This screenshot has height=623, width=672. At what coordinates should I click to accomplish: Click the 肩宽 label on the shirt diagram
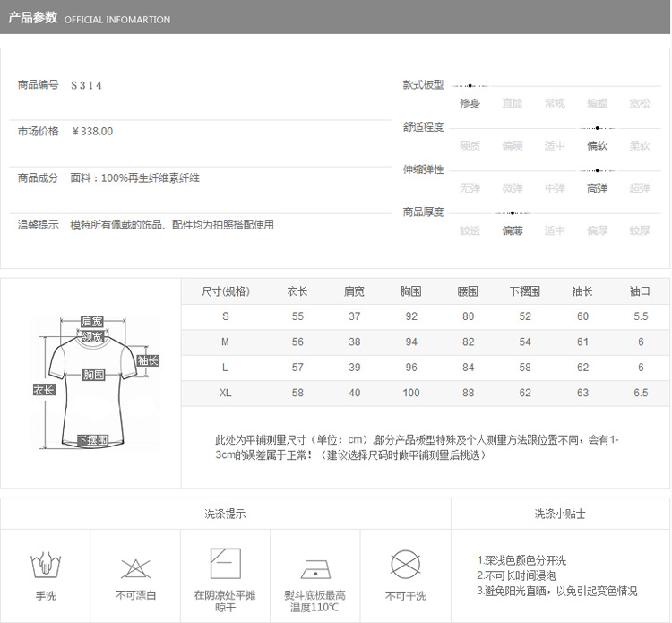(x=91, y=321)
